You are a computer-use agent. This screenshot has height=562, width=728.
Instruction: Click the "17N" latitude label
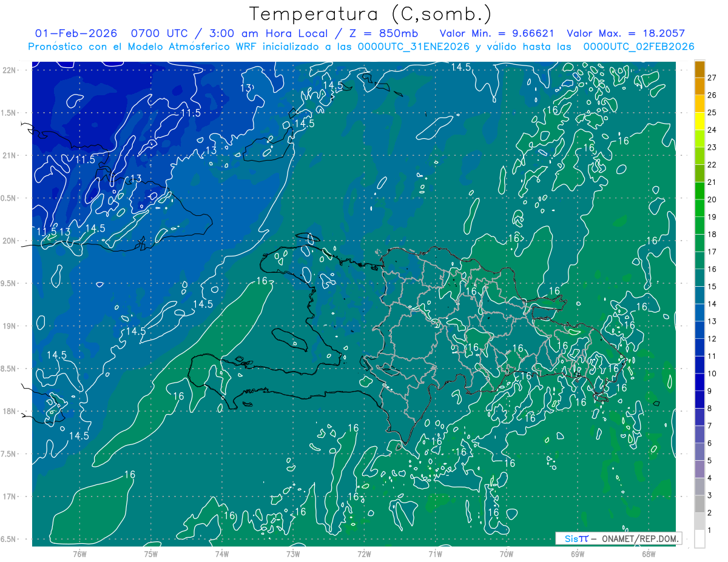pos(10,497)
